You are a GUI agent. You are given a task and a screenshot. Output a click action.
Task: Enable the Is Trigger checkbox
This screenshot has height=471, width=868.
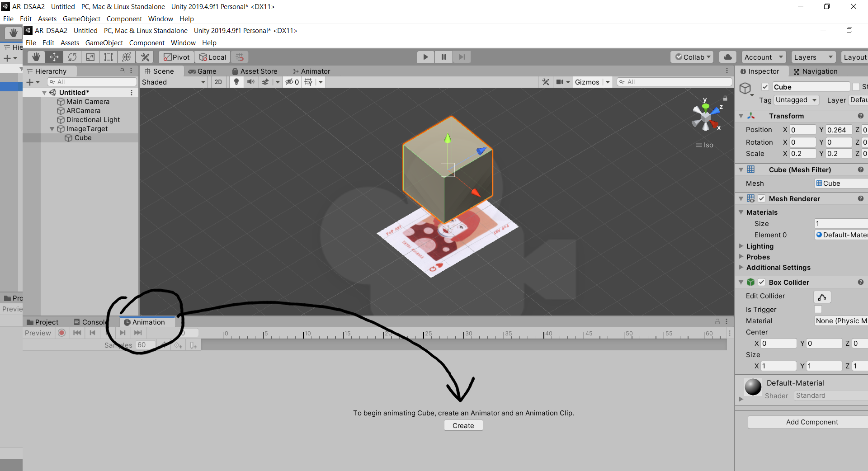818,309
